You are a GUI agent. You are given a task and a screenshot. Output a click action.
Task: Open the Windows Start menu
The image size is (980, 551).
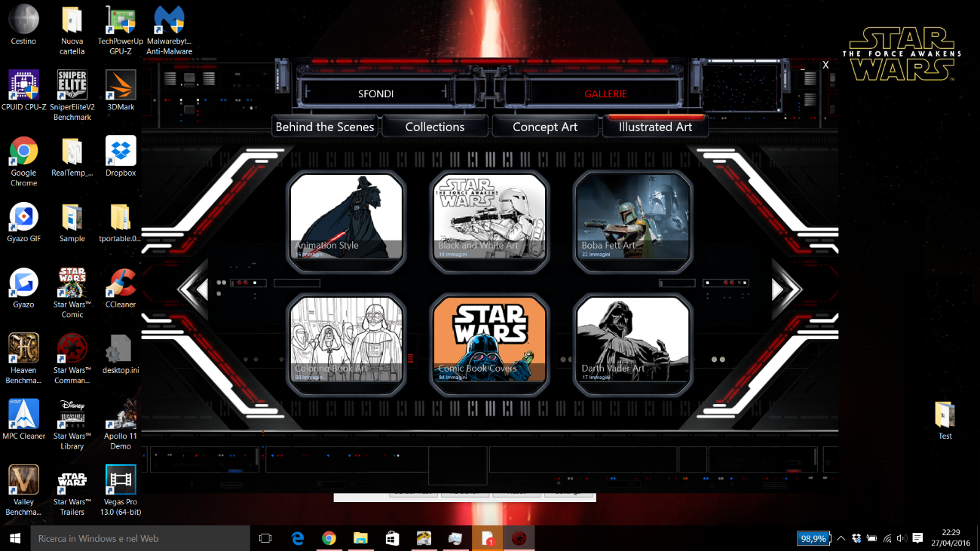[14, 538]
